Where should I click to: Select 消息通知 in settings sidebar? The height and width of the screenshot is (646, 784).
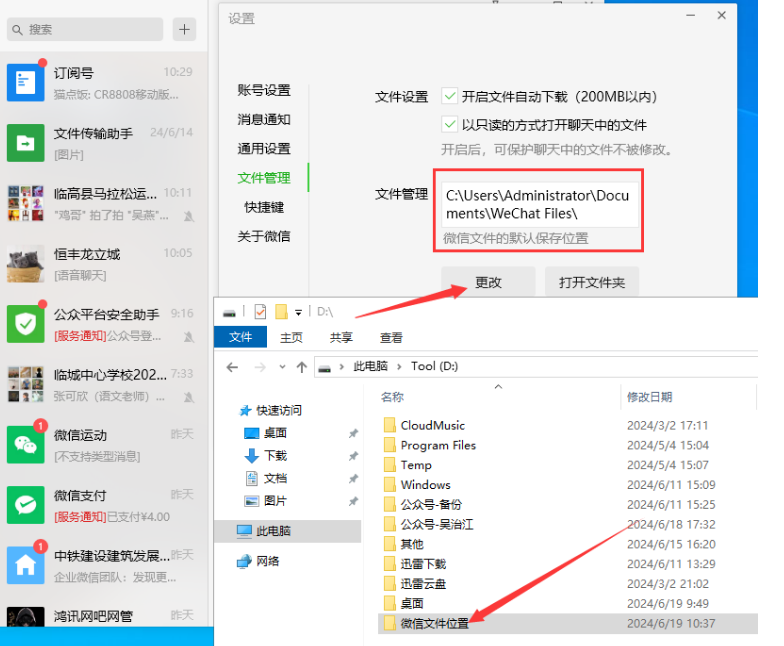point(264,120)
